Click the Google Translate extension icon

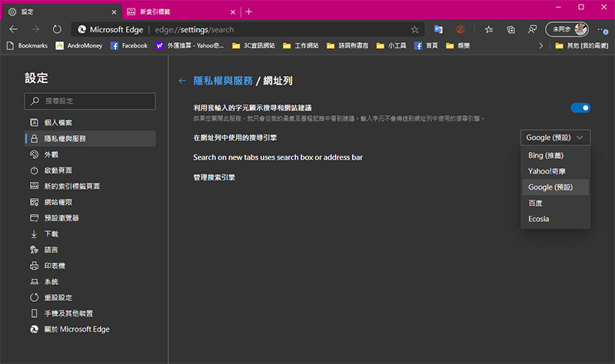tap(438, 29)
